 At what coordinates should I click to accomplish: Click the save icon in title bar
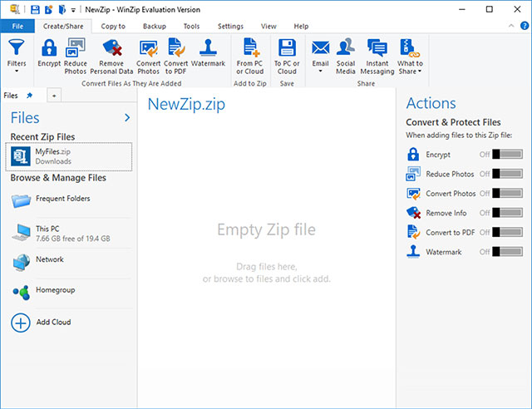35,9
